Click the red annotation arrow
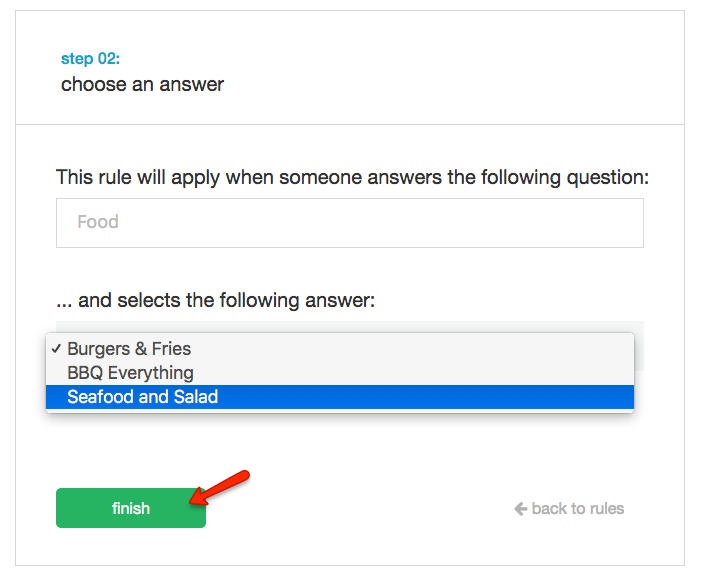This screenshot has height=585, width=703. click(x=220, y=485)
